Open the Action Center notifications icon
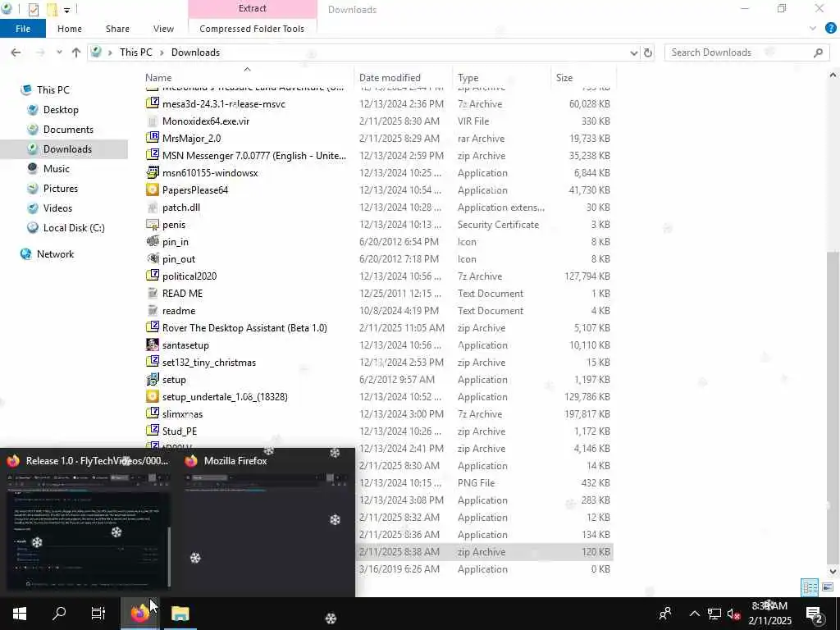840x630 pixels. pos(815,614)
